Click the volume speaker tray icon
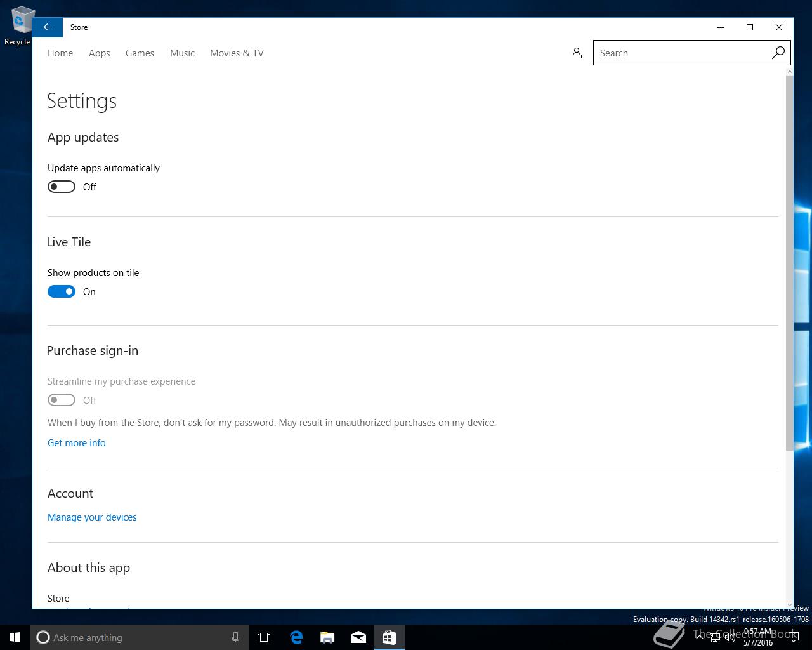 pos(730,638)
